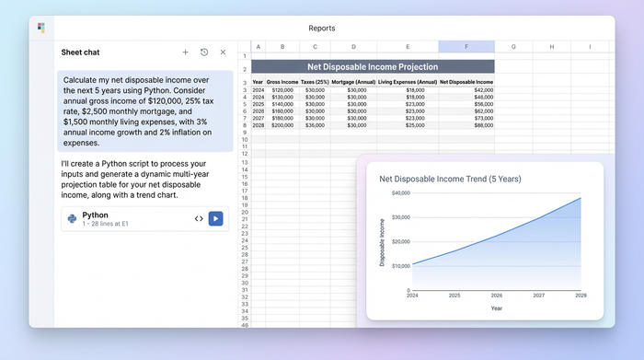Close the Sheet chat panel

click(223, 52)
